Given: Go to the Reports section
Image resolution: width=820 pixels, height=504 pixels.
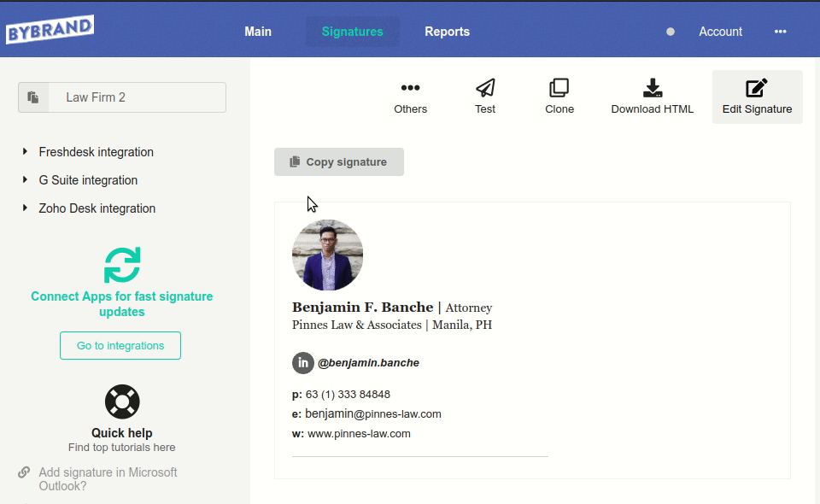Looking at the screenshot, I should pos(447,32).
